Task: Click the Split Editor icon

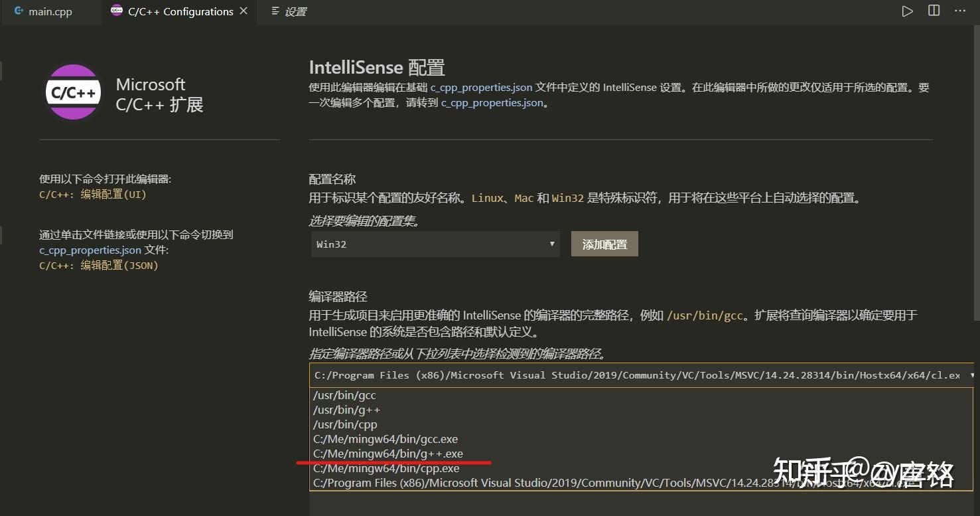Action: (933, 10)
